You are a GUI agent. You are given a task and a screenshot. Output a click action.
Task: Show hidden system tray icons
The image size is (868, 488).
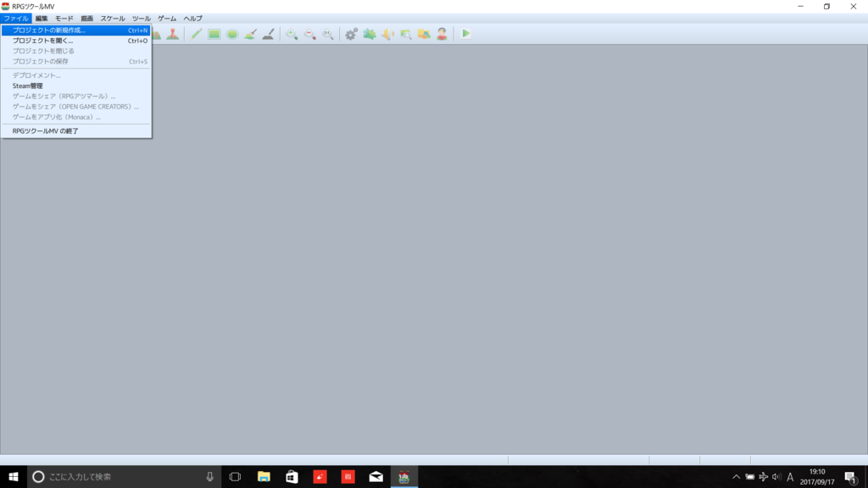[x=737, y=476]
